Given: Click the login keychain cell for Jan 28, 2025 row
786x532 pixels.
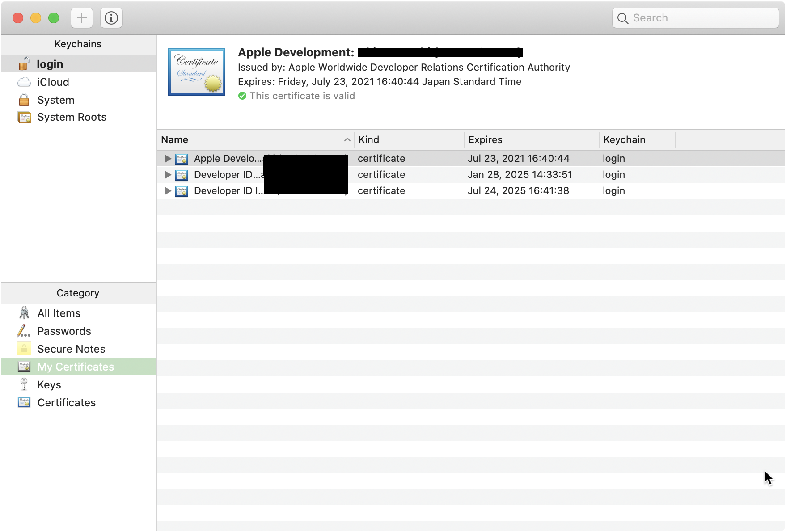Looking at the screenshot, I should point(614,175).
